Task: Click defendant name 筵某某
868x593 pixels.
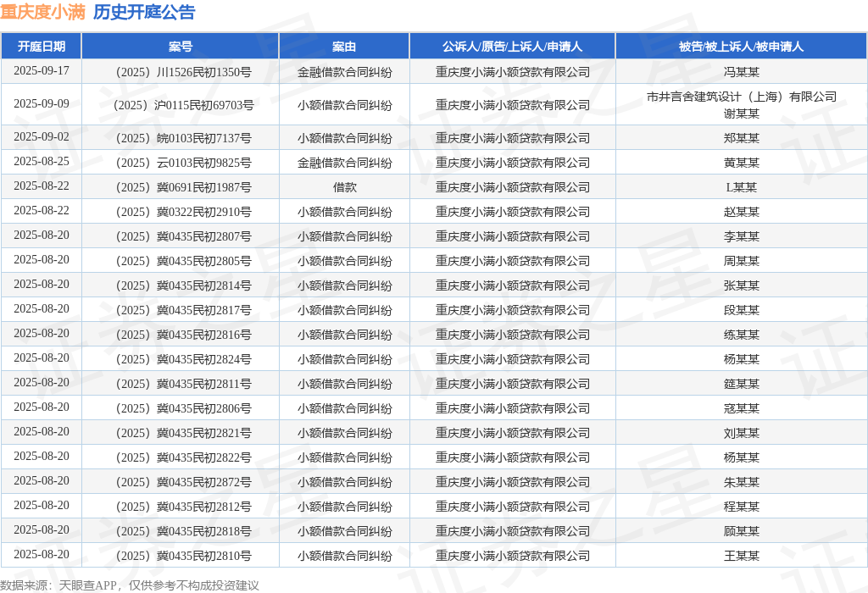Action: pos(741,384)
